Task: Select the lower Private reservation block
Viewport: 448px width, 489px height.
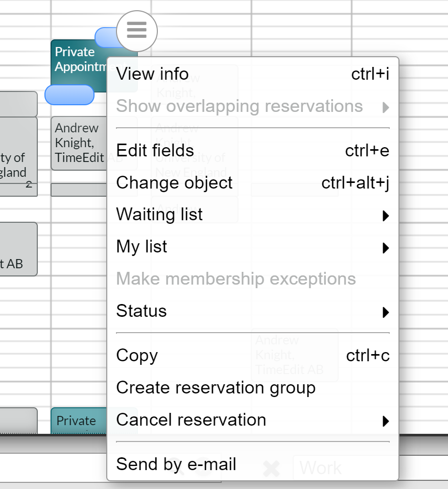Action: pos(79,421)
